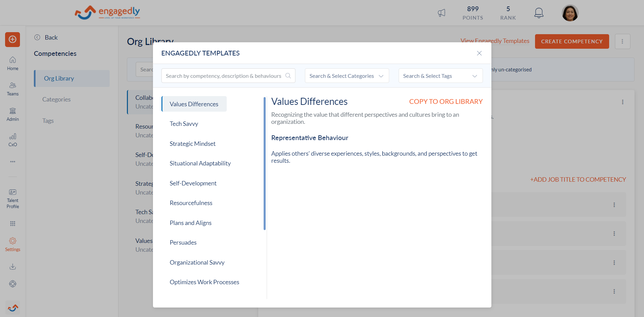Viewport: 644px width, 317px height.
Task: Click the sidebar three-dots more icon
Action: pyautogui.click(x=13, y=161)
